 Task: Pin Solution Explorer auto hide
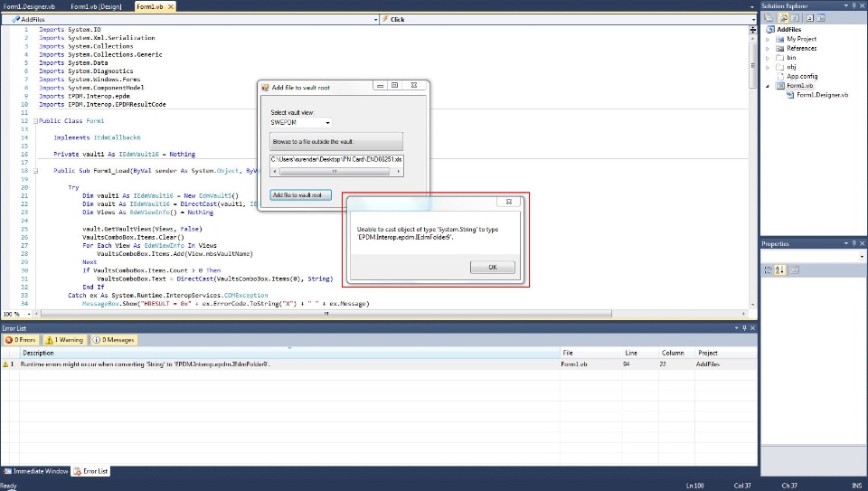(x=854, y=5)
